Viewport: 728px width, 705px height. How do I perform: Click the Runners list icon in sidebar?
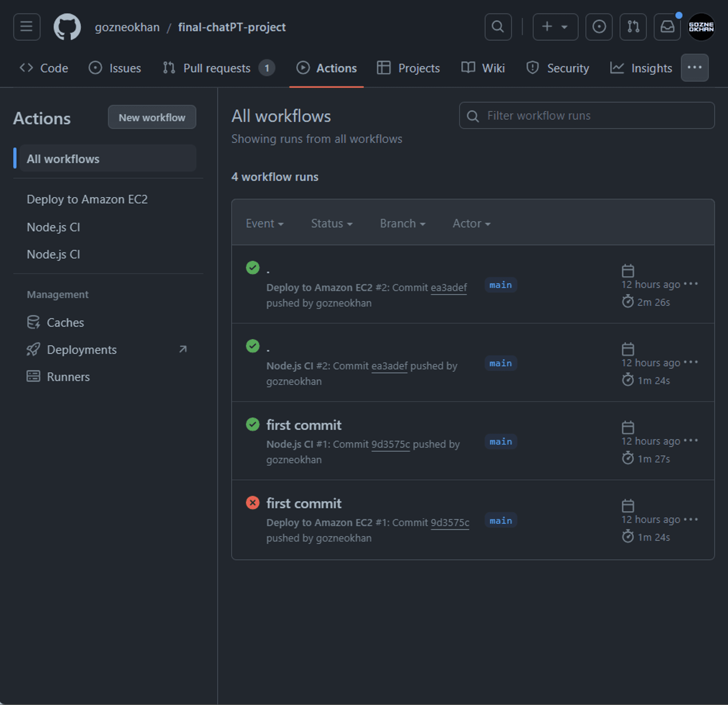point(32,377)
